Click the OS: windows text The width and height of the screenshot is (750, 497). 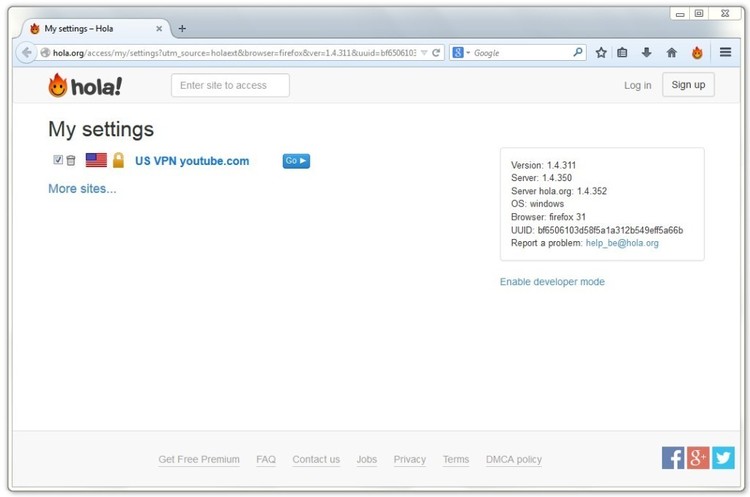point(537,204)
